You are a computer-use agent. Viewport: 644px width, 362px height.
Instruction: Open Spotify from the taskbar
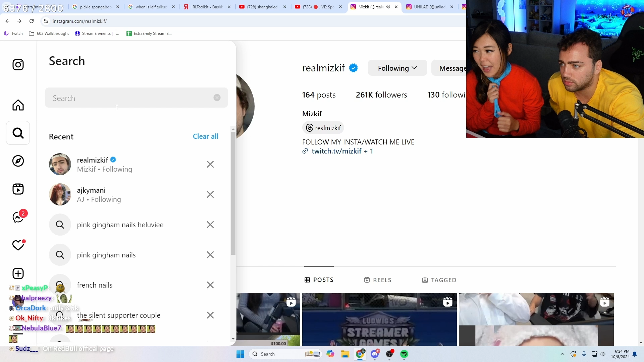(x=404, y=354)
